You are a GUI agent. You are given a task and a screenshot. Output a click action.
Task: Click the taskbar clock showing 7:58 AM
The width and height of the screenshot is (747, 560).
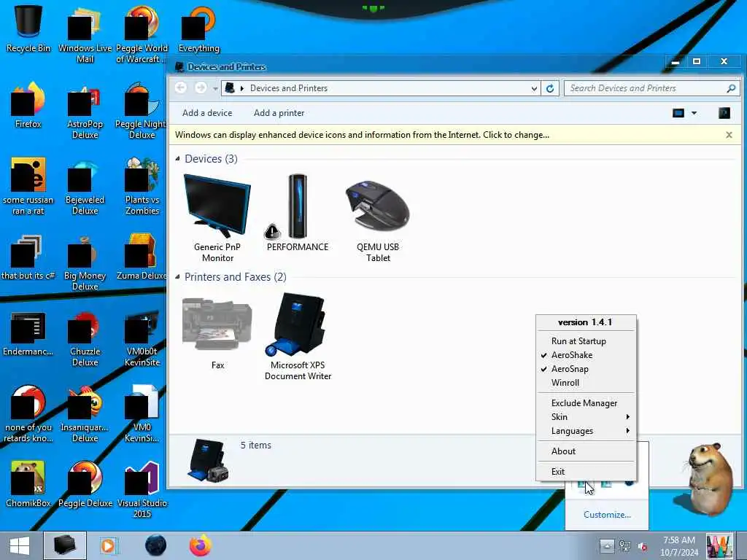point(679,545)
